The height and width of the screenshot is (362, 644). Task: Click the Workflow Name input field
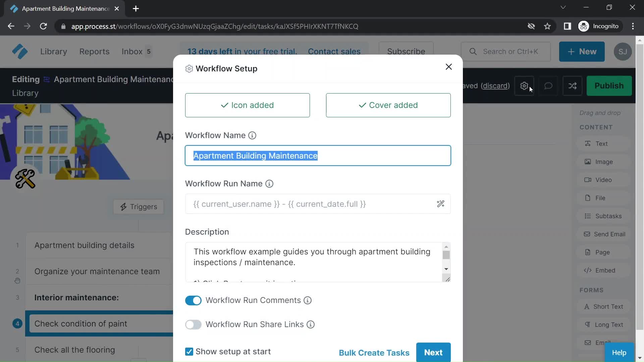pos(318,156)
